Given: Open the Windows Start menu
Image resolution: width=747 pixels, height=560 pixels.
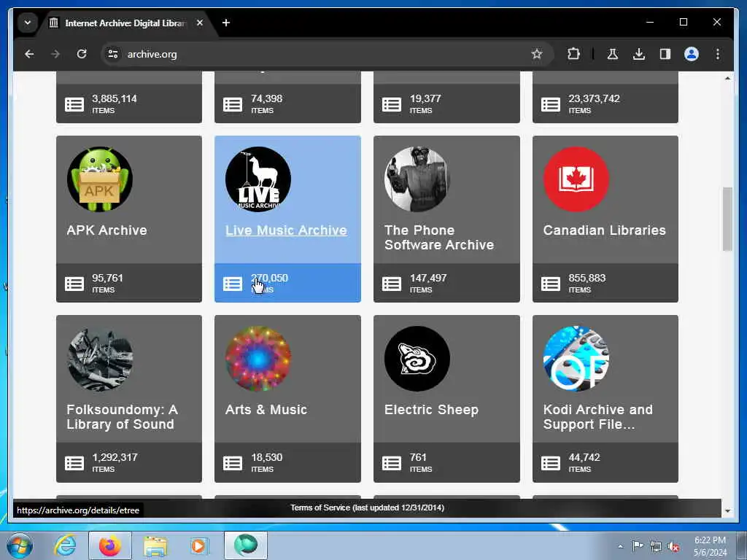Looking at the screenshot, I should [x=20, y=545].
